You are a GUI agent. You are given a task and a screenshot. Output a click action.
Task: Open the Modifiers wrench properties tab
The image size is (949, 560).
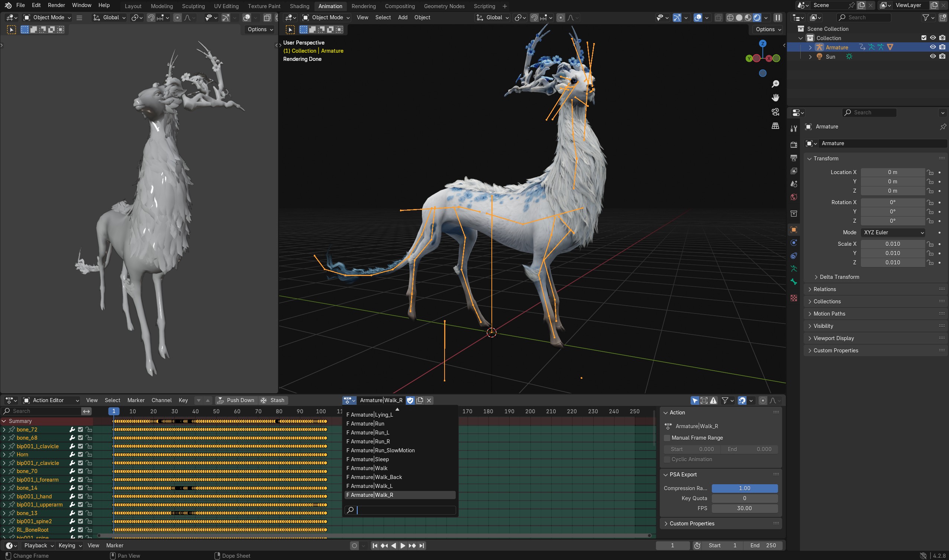793,128
